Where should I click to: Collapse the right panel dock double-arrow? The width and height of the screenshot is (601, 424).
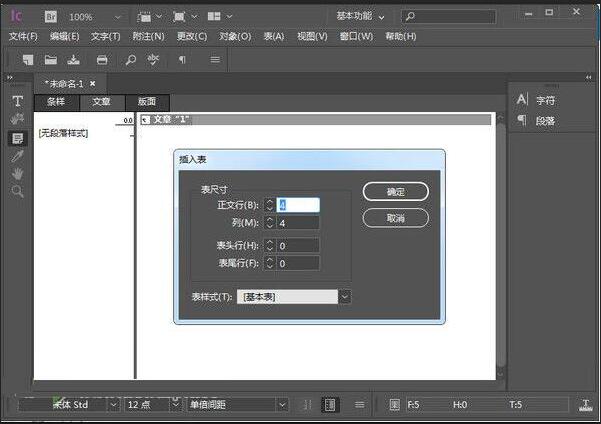coord(588,77)
